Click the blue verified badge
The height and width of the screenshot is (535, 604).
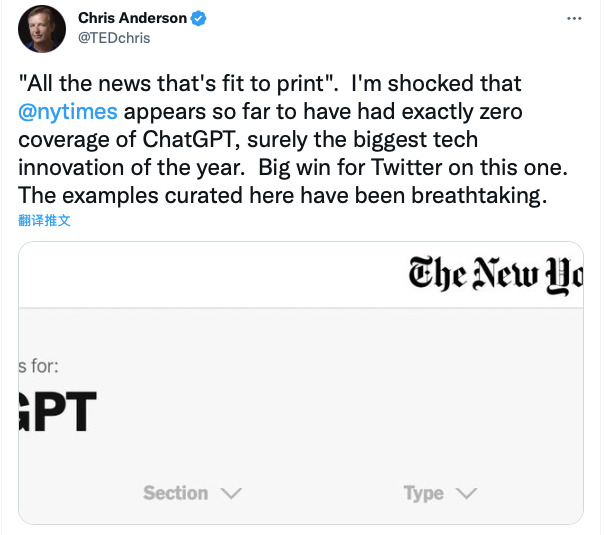coord(200,18)
